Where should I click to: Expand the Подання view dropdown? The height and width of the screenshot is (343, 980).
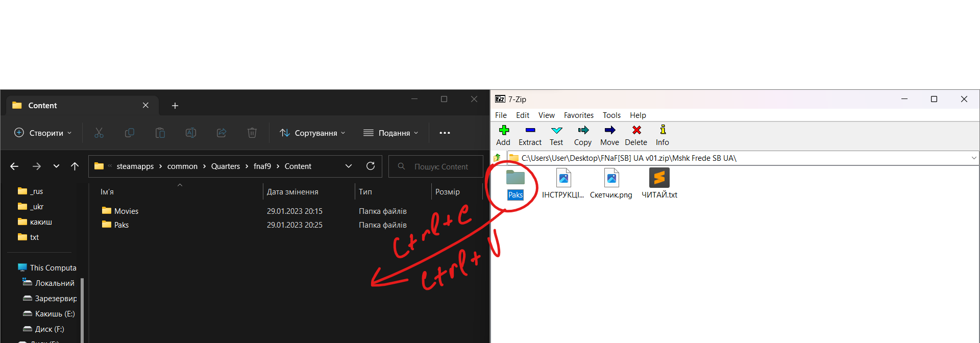(391, 133)
